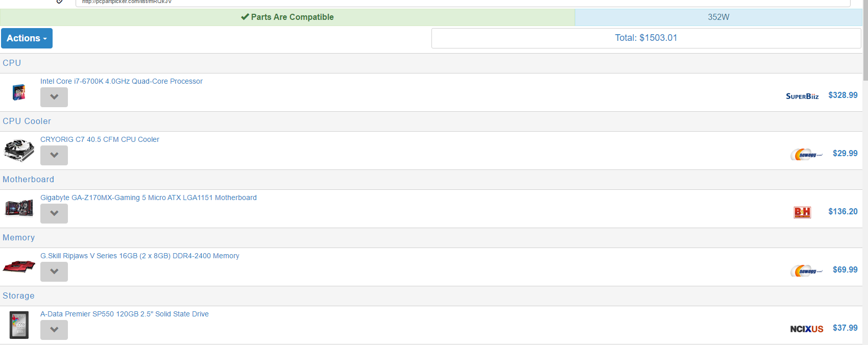Click the Memory category heading
Viewport: 868px width, 345px height.
point(18,237)
